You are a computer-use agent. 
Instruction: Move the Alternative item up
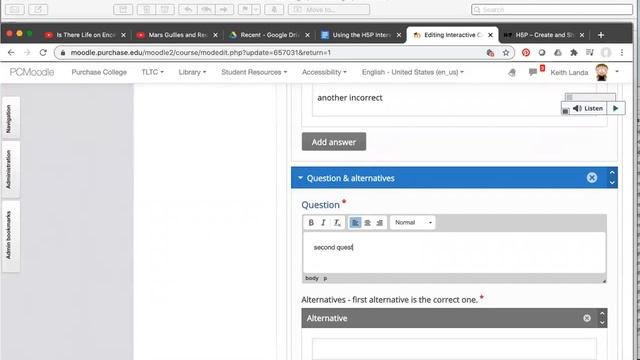(602, 313)
